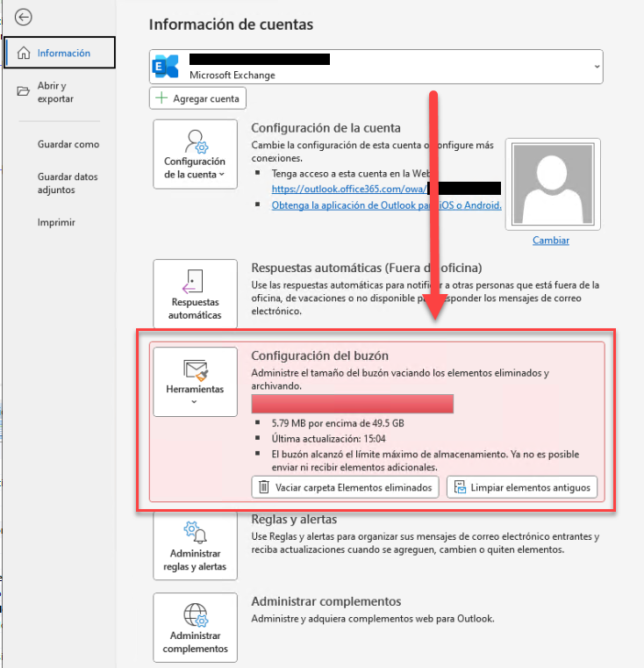Choose Guardar como in sidebar
644x668 pixels.
[68, 144]
